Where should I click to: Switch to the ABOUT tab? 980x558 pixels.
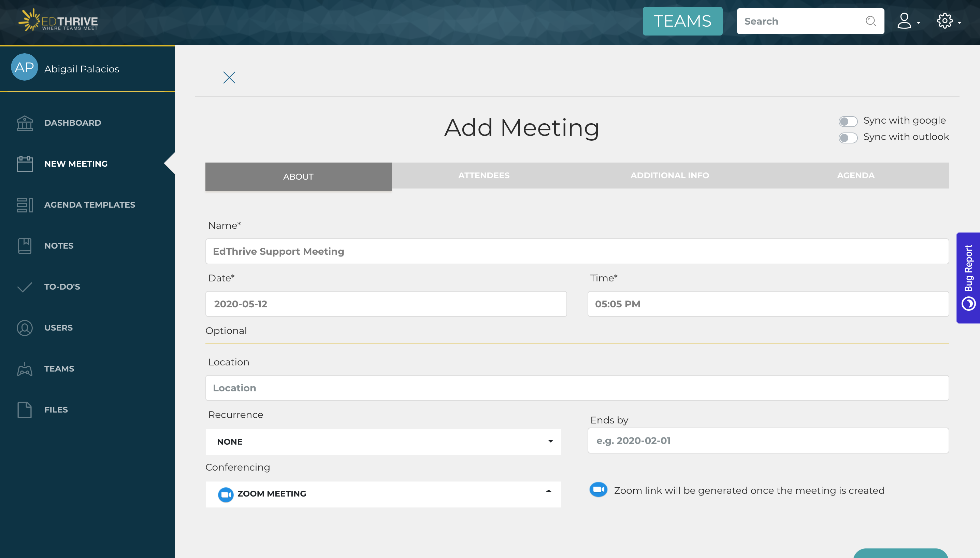click(x=298, y=177)
